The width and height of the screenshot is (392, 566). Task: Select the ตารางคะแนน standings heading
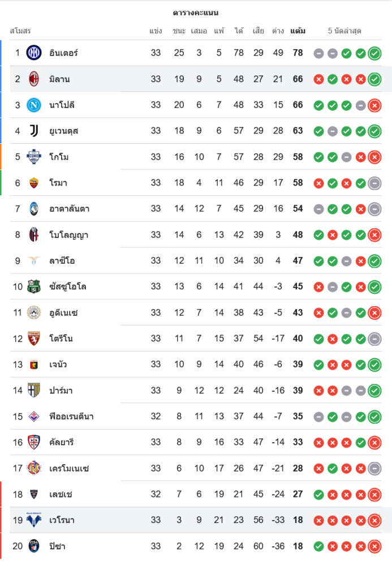pos(196,12)
